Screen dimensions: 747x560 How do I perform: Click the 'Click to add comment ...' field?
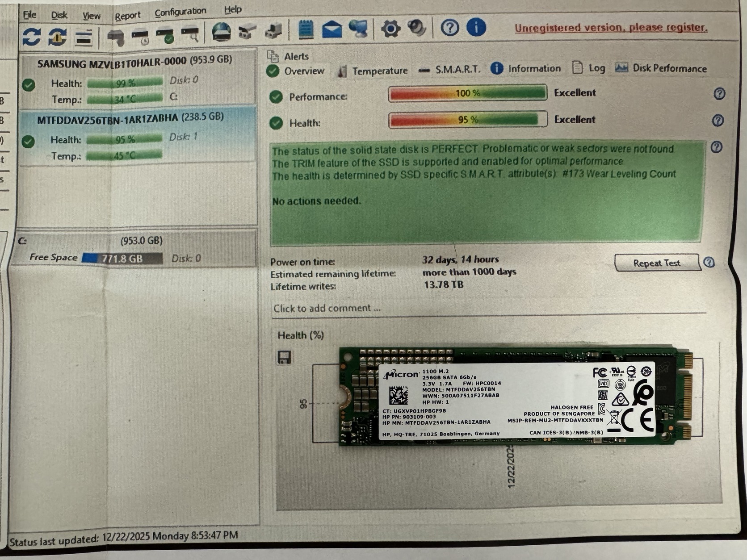point(489,309)
